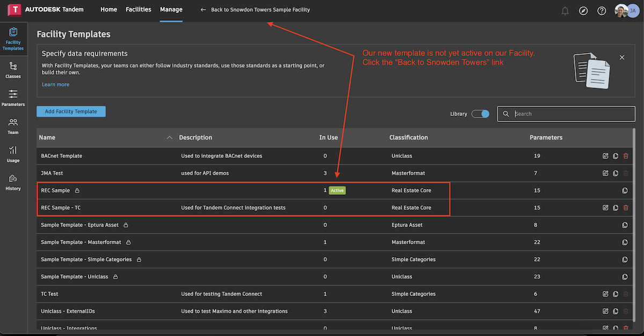Open the Usage sidebar section
The height and width of the screenshot is (336, 644).
click(13, 154)
